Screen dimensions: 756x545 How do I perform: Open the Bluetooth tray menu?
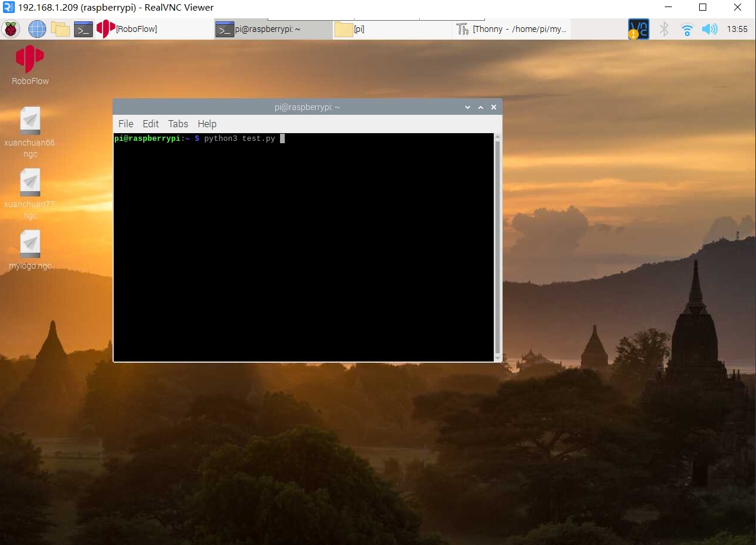[x=664, y=29]
